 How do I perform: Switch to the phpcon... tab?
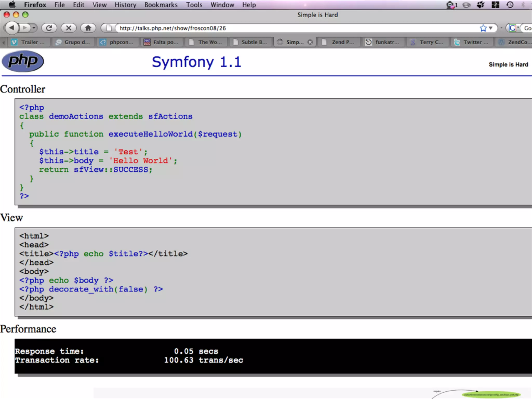pos(118,42)
